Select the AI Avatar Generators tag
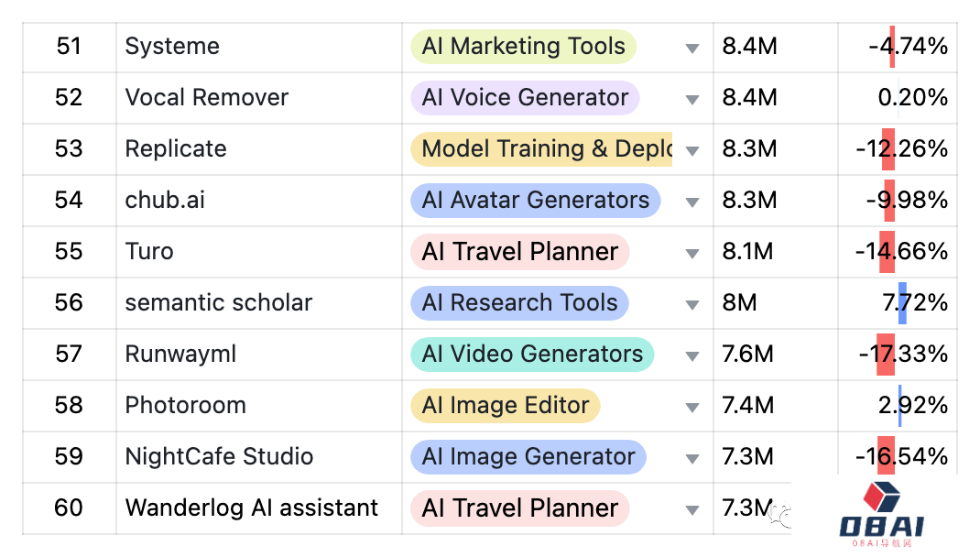This screenshot has width=980, height=557. (x=536, y=200)
